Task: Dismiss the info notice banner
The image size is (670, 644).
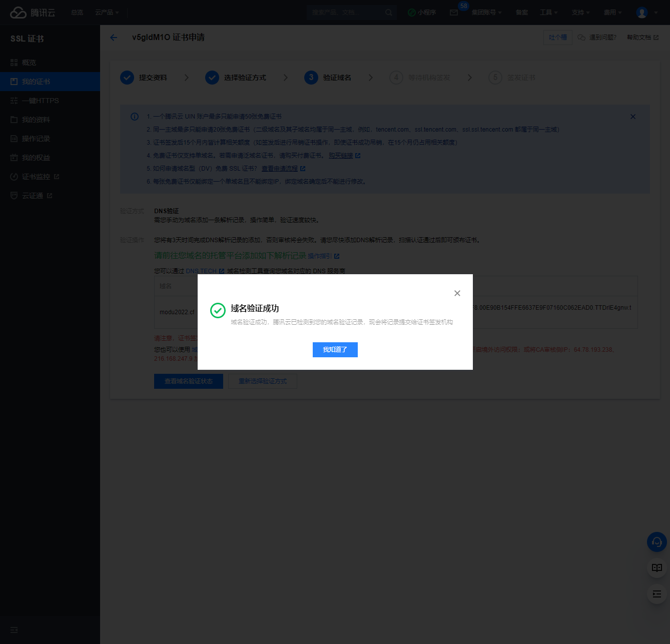Action: pos(633,117)
